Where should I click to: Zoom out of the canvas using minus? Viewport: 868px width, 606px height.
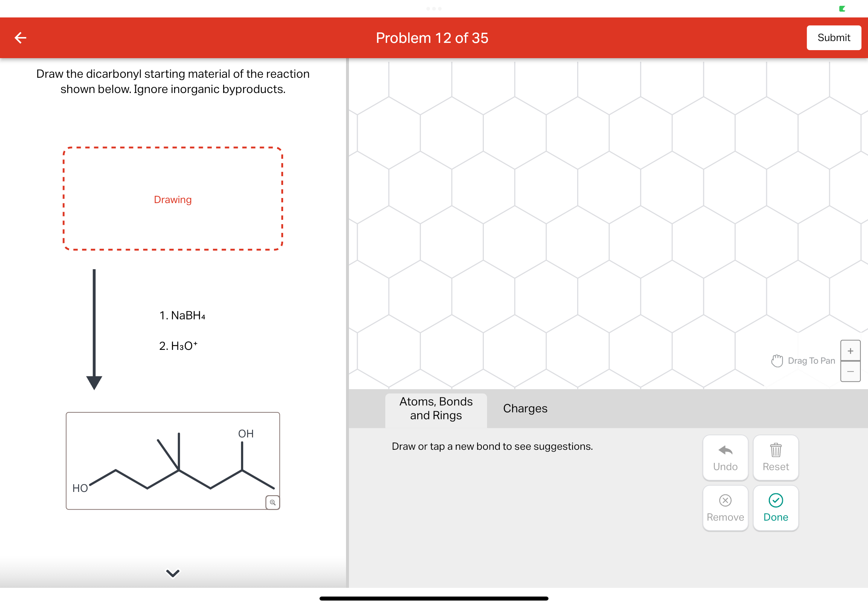[850, 371]
